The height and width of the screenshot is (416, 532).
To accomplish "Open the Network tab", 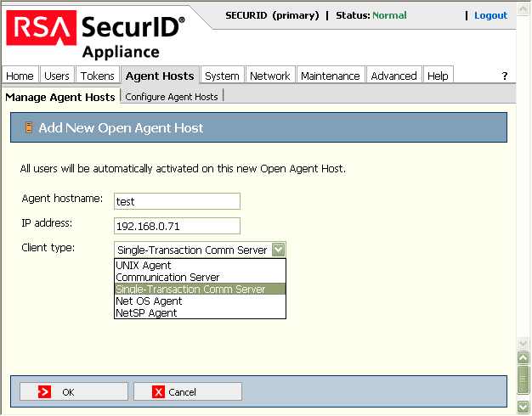I will click(270, 76).
